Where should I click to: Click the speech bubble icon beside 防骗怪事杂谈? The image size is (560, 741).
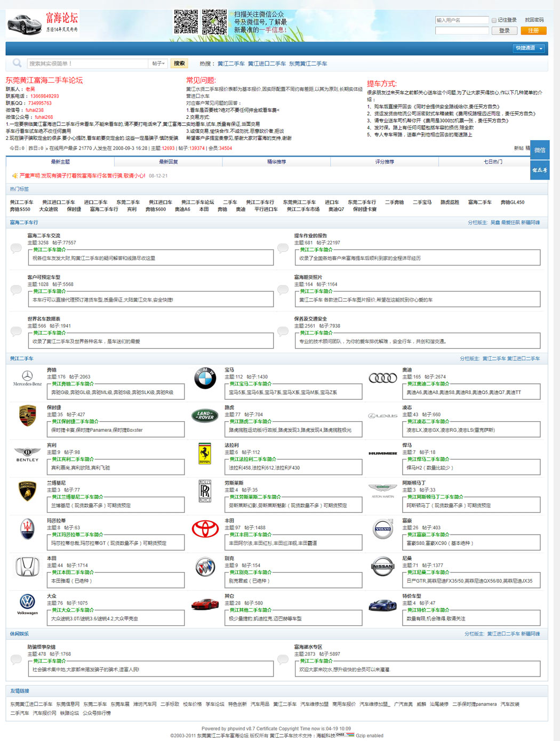17,659
